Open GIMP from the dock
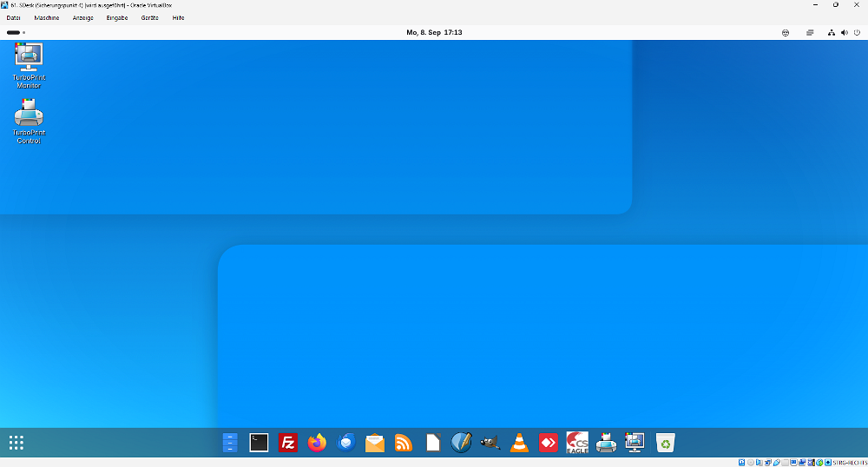Viewport: 868px width, 467px height. (490, 443)
